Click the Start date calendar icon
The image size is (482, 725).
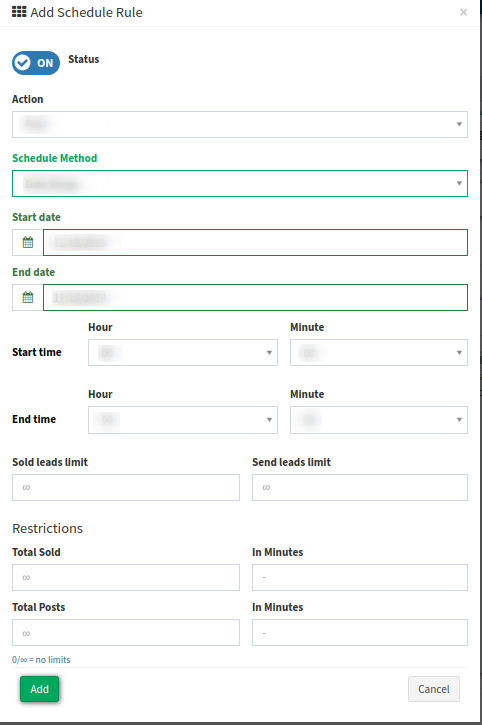point(28,242)
